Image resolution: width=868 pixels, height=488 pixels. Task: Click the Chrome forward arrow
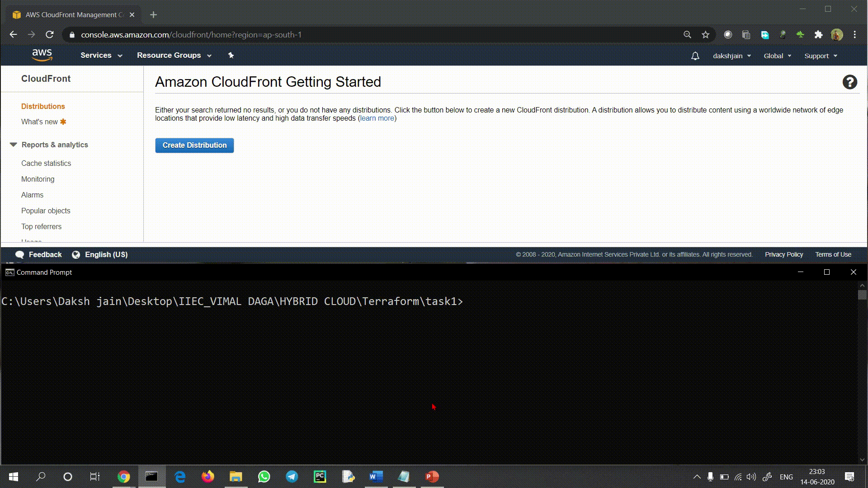(x=31, y=34)
